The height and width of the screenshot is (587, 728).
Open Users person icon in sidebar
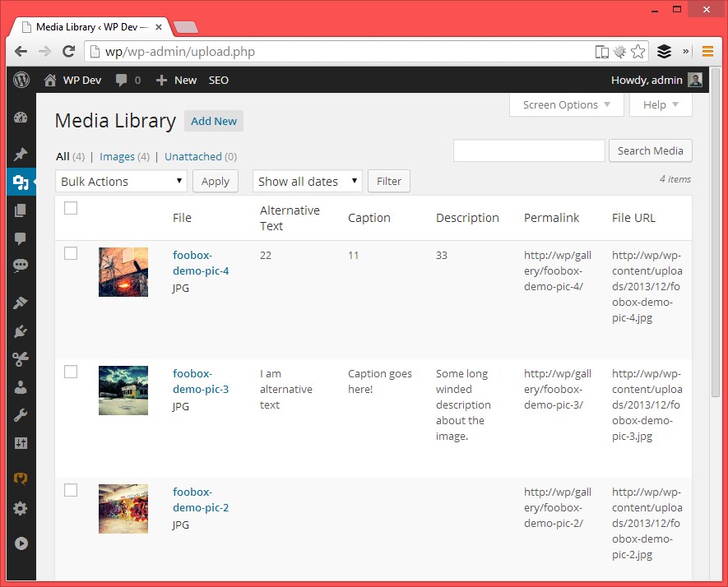pos(21,387)
